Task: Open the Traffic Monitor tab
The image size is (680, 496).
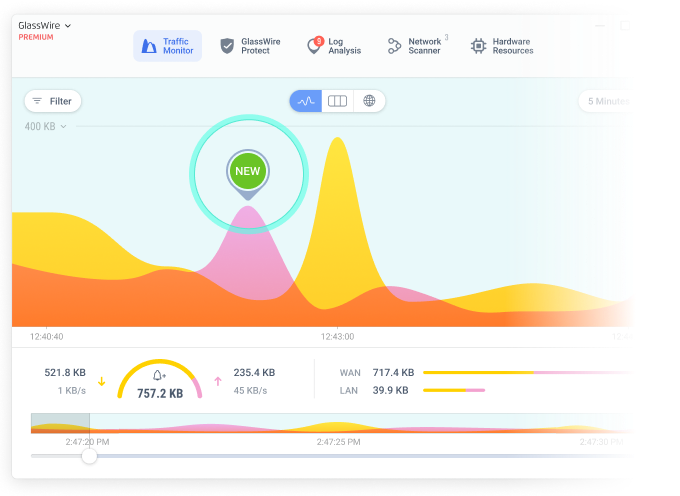Action: (x=167, y=46)
